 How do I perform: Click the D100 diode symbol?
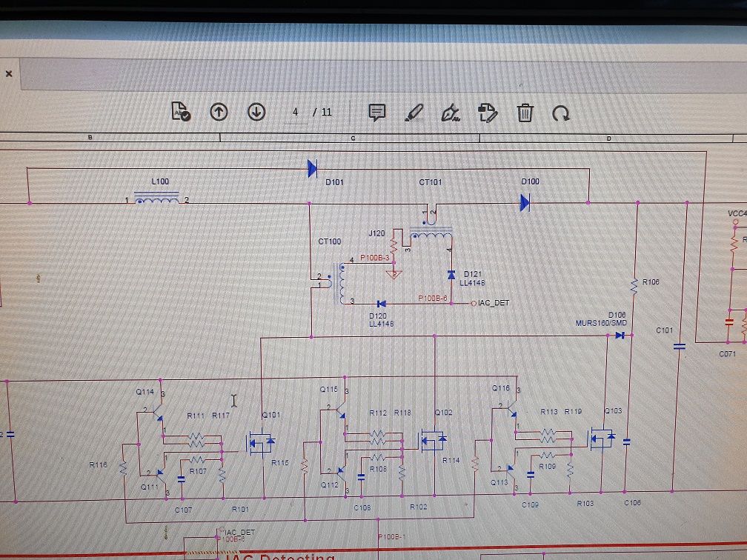tap(525, 202)
